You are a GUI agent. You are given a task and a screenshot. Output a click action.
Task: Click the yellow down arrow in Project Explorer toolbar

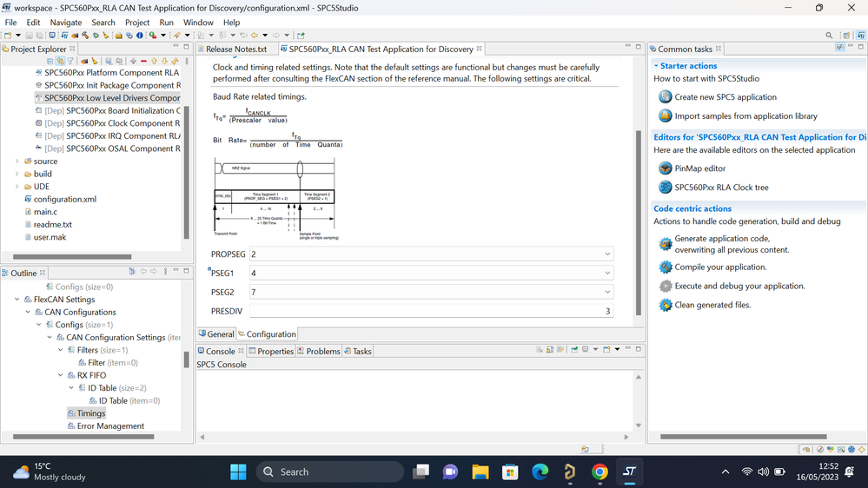[x=164, y=62]
